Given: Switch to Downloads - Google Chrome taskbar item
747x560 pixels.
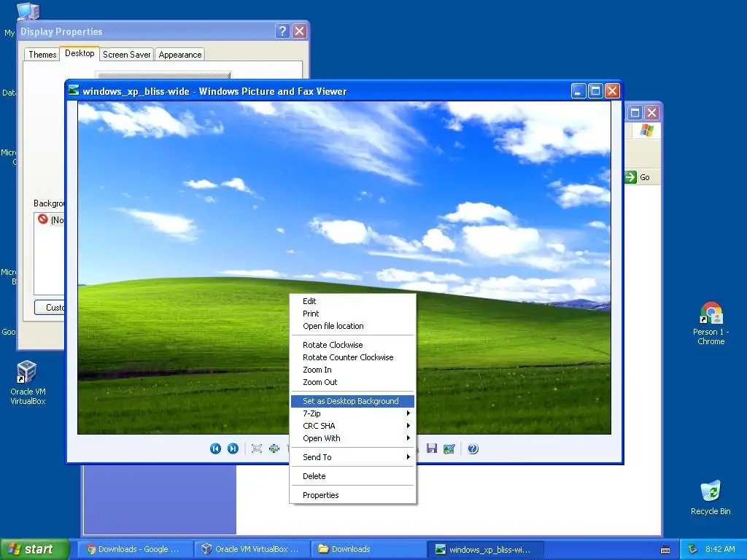Looking at the screenshot, I should (x=134, y=549).
